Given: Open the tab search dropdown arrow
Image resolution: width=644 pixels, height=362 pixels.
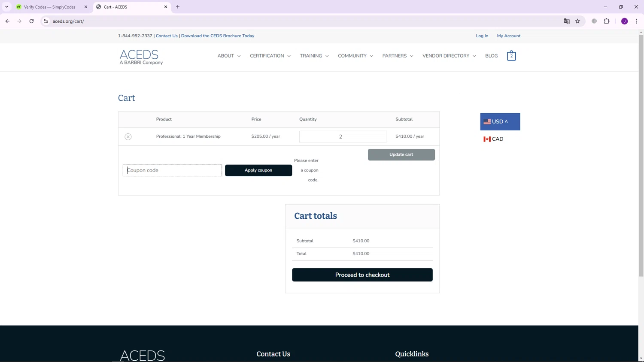Looking at the screenshot, I should 6,7.
